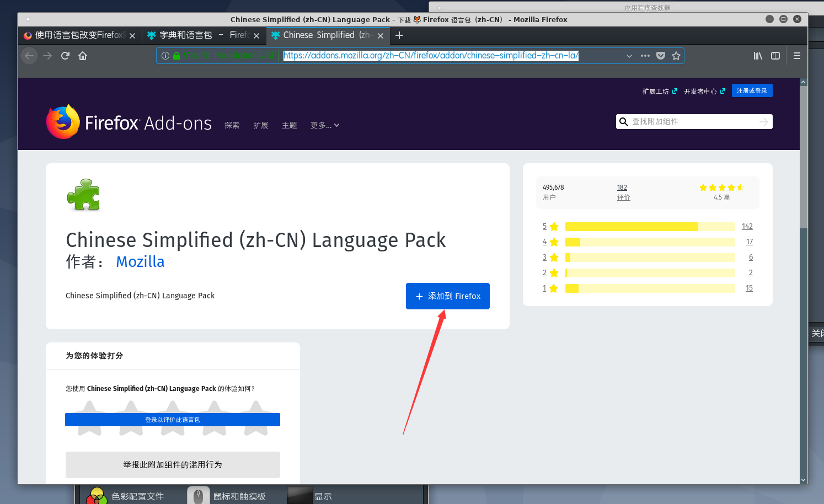
Task: Click the 注册或登录 button
Action: pos(752,90)
